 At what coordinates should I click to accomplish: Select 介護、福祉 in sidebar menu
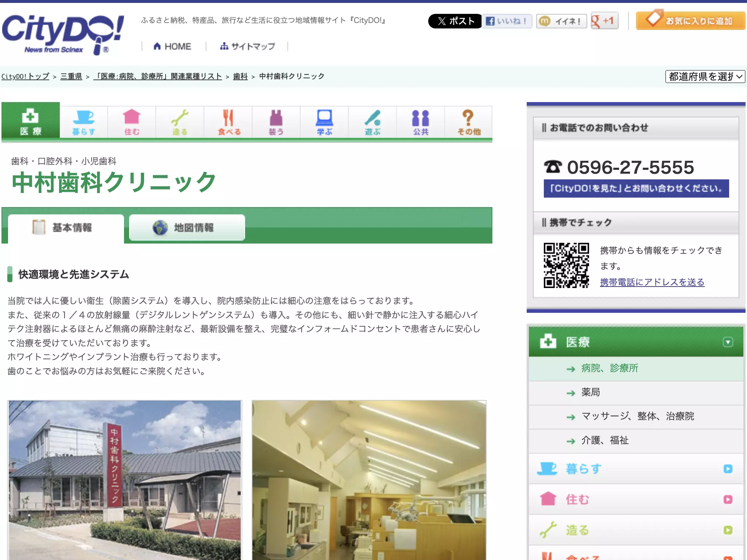[x=636, y=441]
